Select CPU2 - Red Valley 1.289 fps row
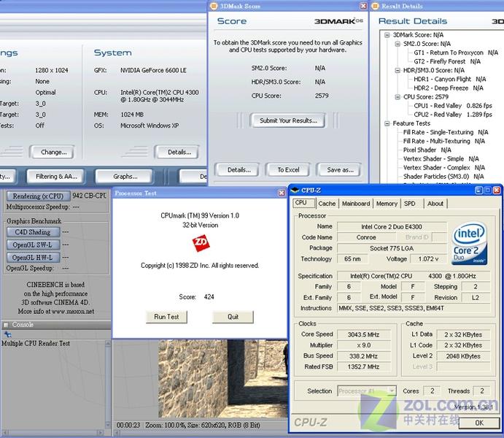The image size is (504, 438). pos(453,115)
